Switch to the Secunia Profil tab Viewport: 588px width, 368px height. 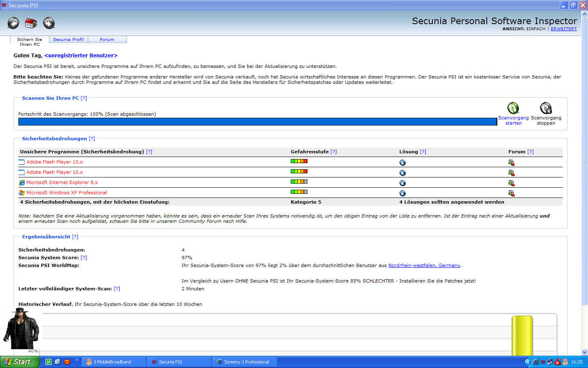coord(68,40)
